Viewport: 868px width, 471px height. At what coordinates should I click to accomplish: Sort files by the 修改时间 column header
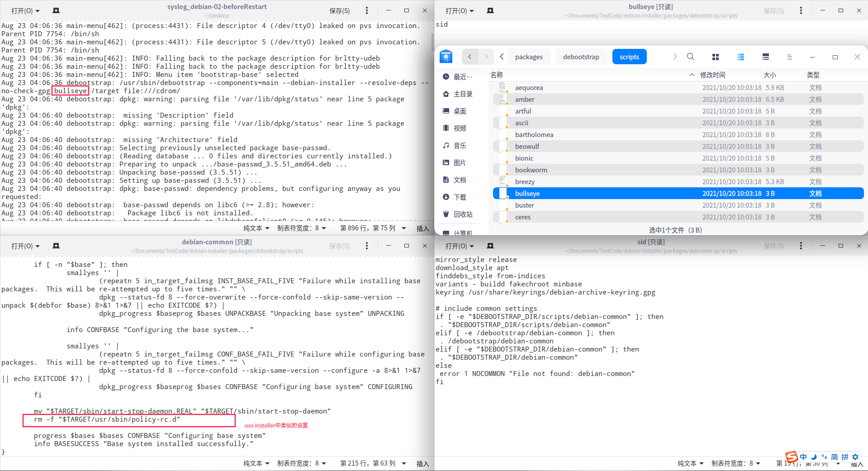tap(730, 75)
